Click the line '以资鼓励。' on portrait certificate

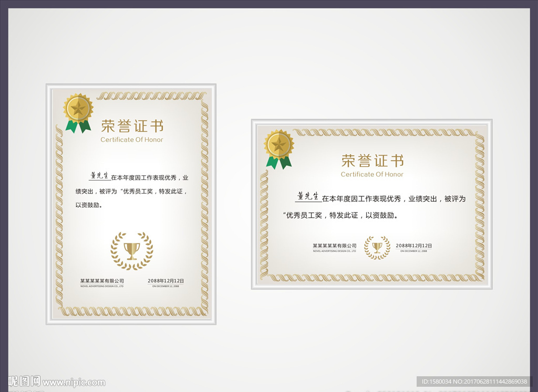pos(89,205)
